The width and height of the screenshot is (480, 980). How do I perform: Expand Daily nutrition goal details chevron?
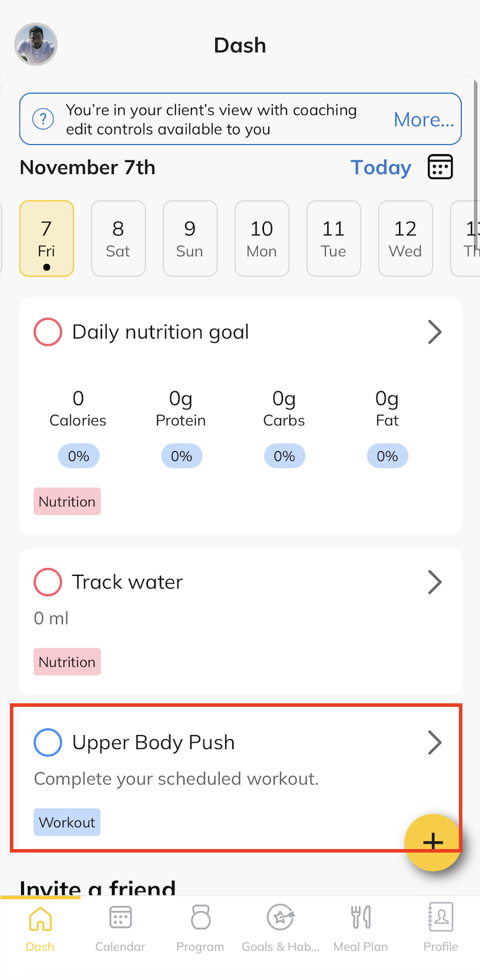435,332
